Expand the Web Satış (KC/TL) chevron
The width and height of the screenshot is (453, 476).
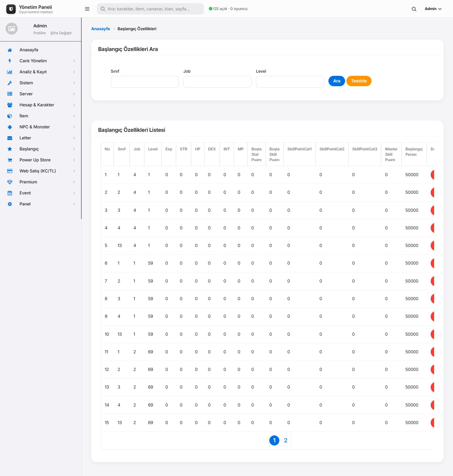click(74, 171)
